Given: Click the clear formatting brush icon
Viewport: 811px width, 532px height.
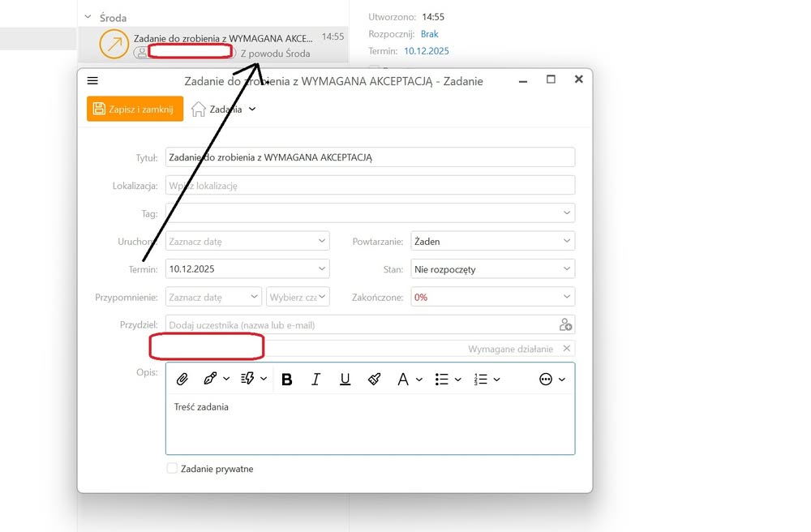Looking at the screenshot, I should pyautogui.click(x=374, y=379).
